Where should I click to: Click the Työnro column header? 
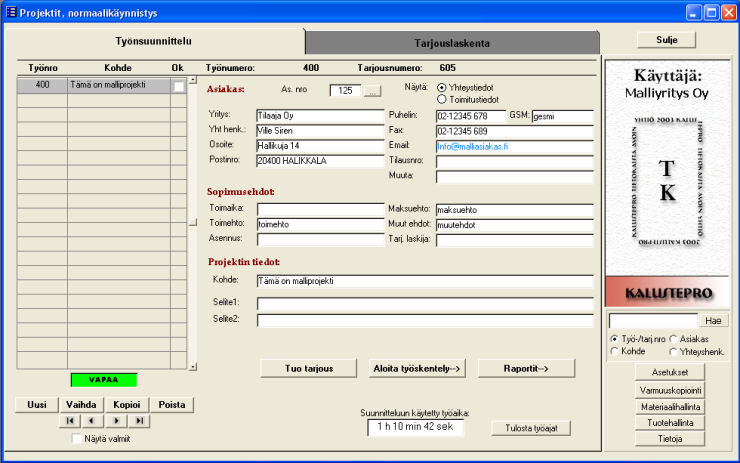click(x=42, y=68)
